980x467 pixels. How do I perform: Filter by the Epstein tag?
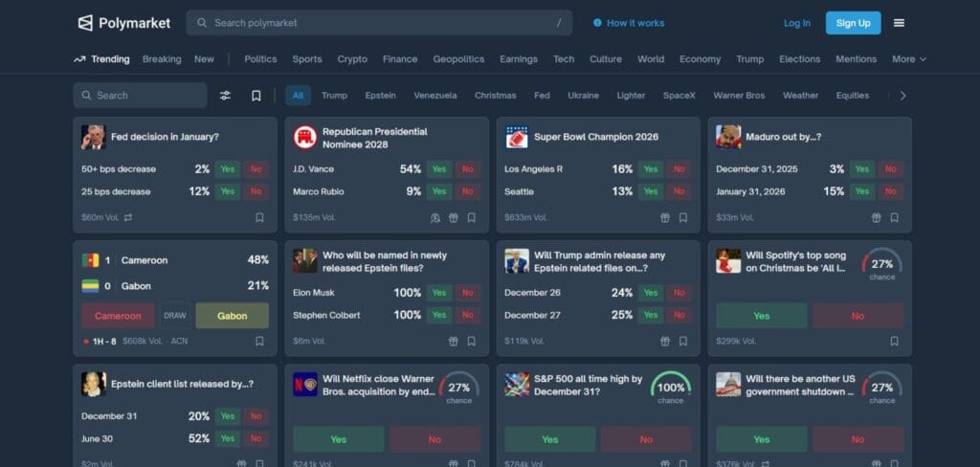point(381,96)
